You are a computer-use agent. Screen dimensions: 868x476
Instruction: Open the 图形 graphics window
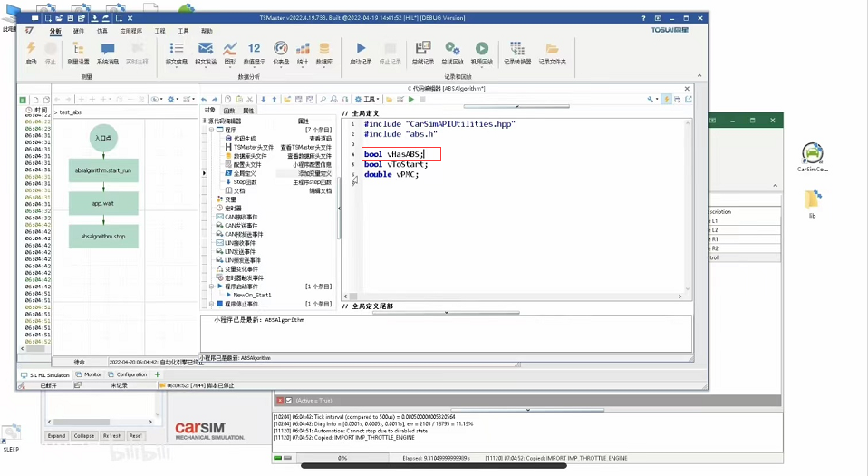[230, 52]
